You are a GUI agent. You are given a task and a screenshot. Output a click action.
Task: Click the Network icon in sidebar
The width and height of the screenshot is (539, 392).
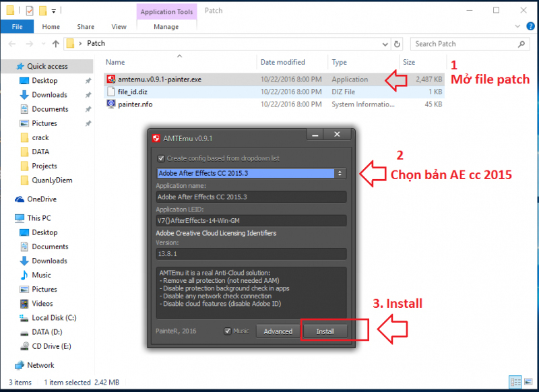[20, 365]
